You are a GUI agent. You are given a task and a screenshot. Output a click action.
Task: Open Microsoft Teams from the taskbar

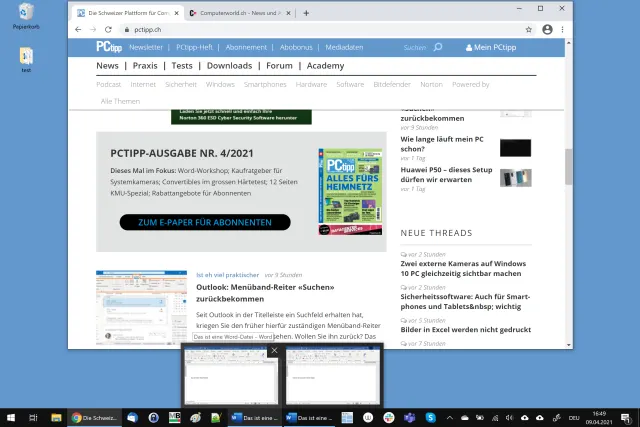[x=409, y=418]
